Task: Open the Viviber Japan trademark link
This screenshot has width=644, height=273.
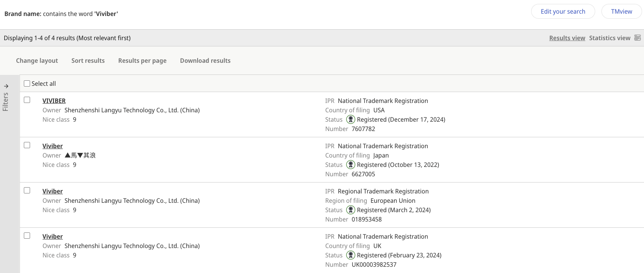Action: tap(53, 146)
